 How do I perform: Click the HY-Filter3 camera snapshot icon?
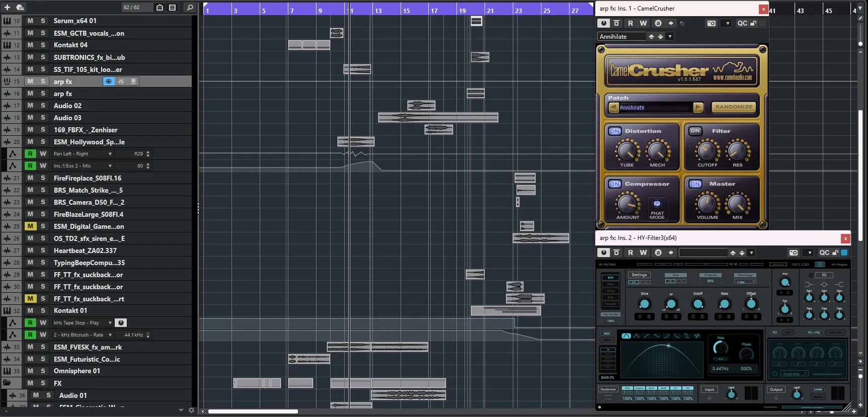pos(794,253)
